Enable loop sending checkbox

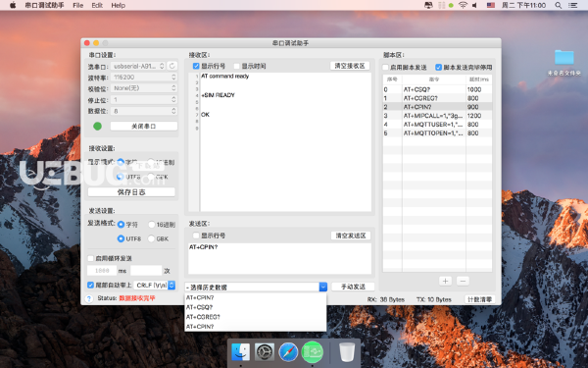click(90, 258)
